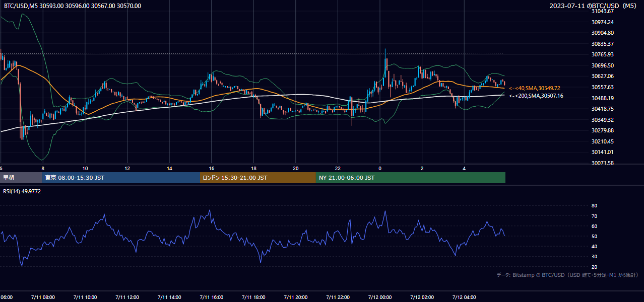The image size is (644, 302).
Task: Click price axis value 30974.24
Action: pyautogui.click(x=603, y=22)
